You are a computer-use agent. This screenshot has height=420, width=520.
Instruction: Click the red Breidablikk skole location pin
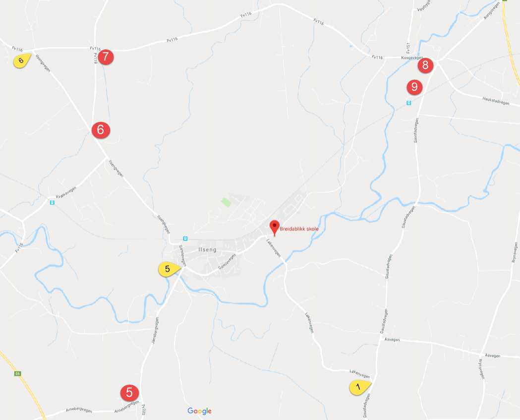[x=274, y=228]
